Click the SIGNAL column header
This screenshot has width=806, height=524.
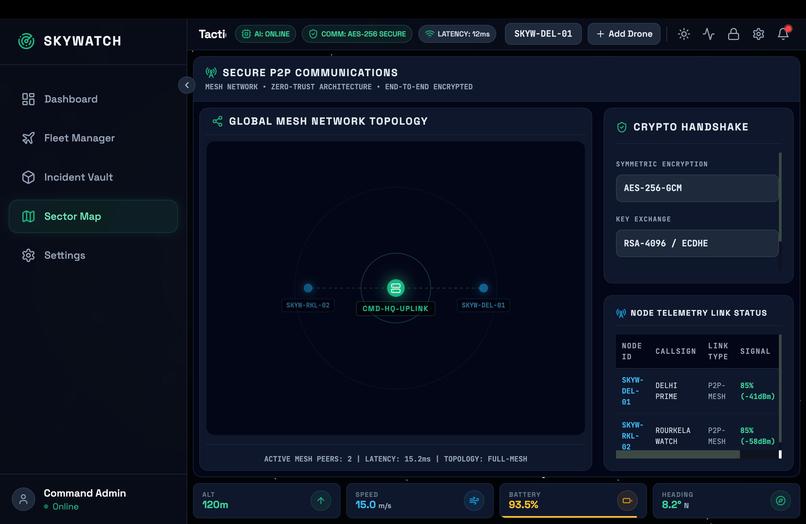coord(755,351)
